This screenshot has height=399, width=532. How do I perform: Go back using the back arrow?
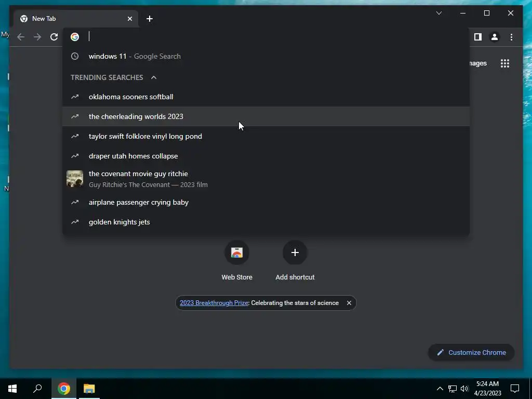point(21,37)
